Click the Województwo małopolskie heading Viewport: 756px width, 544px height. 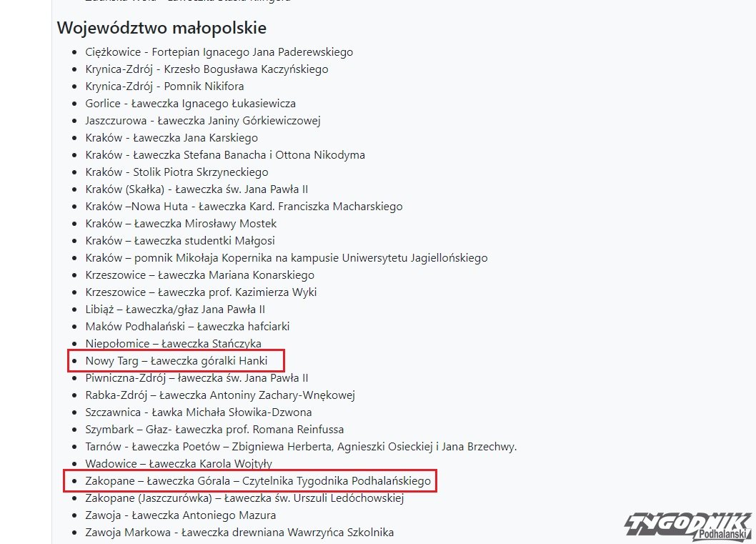[161, 28]
